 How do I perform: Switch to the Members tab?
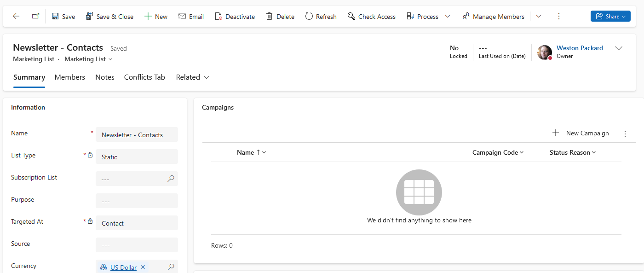click(x=70, y=77)
